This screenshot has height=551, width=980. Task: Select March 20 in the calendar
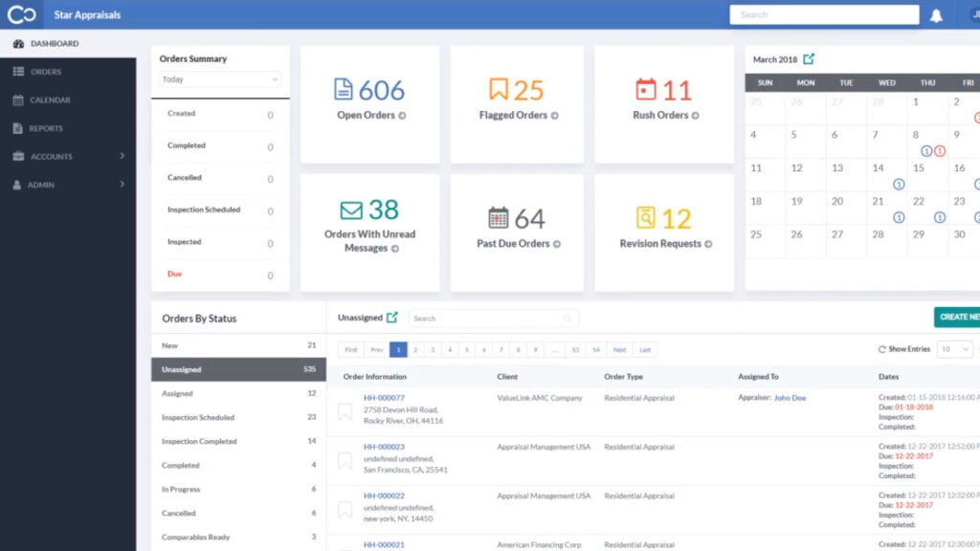[x=846, y=208]
